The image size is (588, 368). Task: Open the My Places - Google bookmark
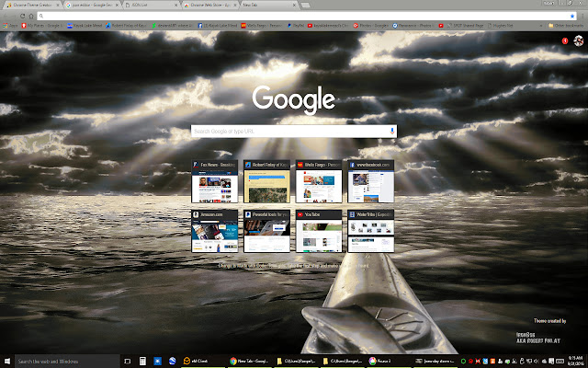(x=42, y=26)
